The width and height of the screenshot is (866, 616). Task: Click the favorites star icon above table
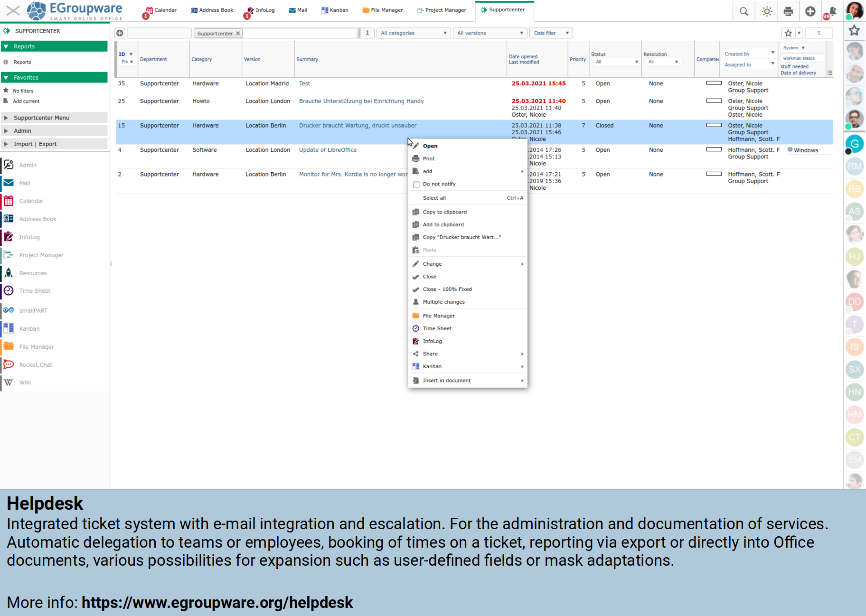[x=788, y=33]
